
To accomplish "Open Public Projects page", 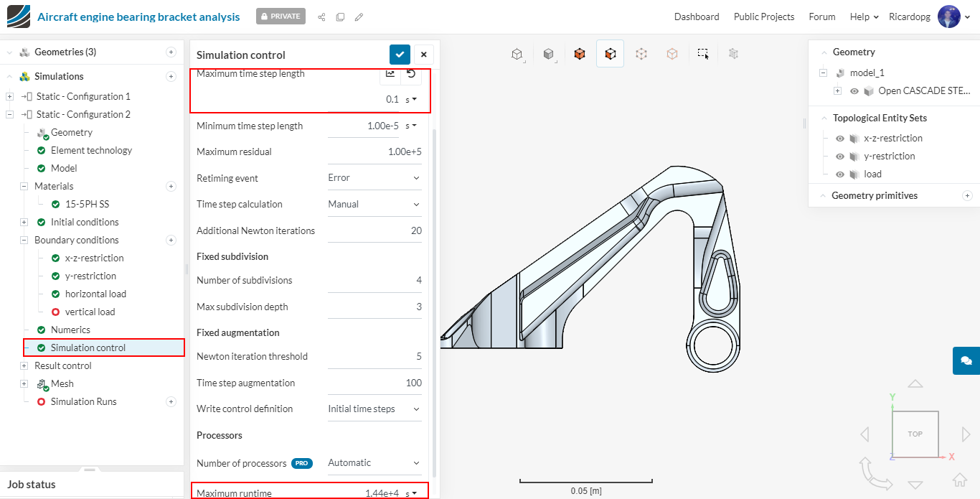I will [764, 17].
